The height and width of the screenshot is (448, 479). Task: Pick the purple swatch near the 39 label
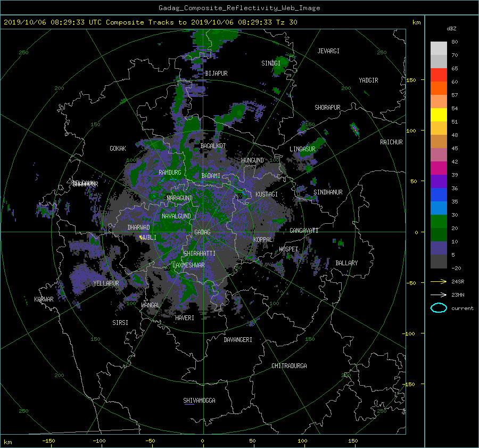(439, 181)
